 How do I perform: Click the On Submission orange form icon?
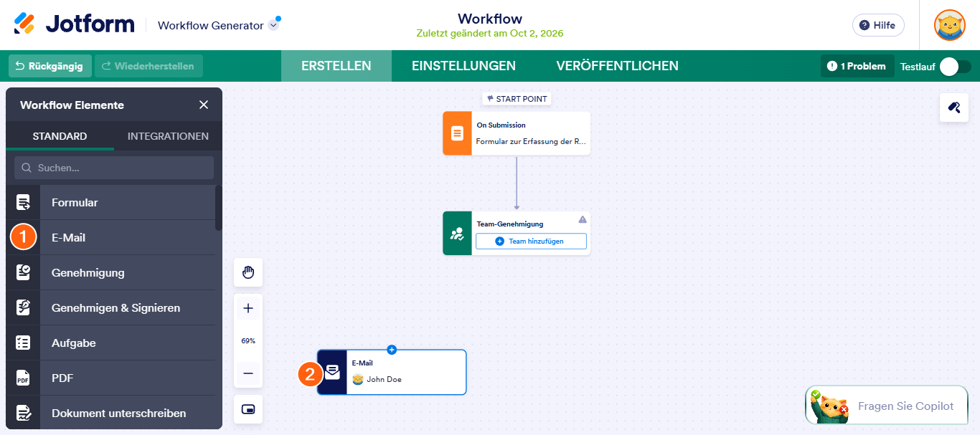pos(457,133)
